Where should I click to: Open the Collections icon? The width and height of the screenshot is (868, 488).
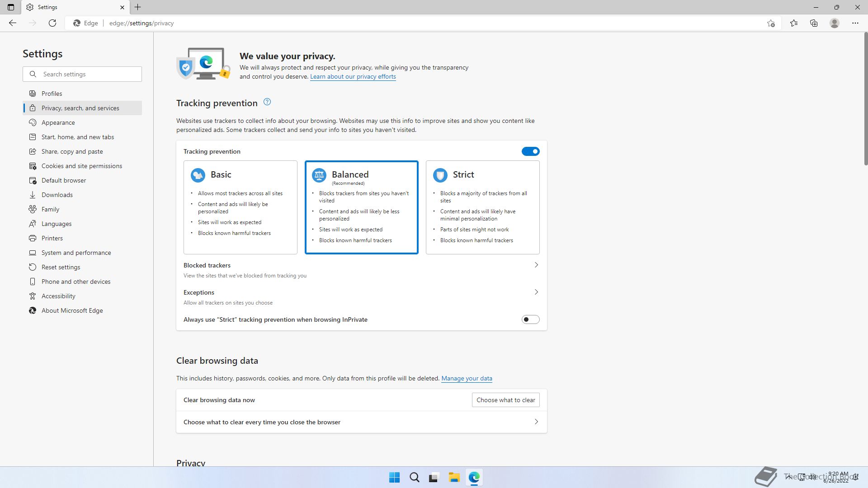click(814, 23)
